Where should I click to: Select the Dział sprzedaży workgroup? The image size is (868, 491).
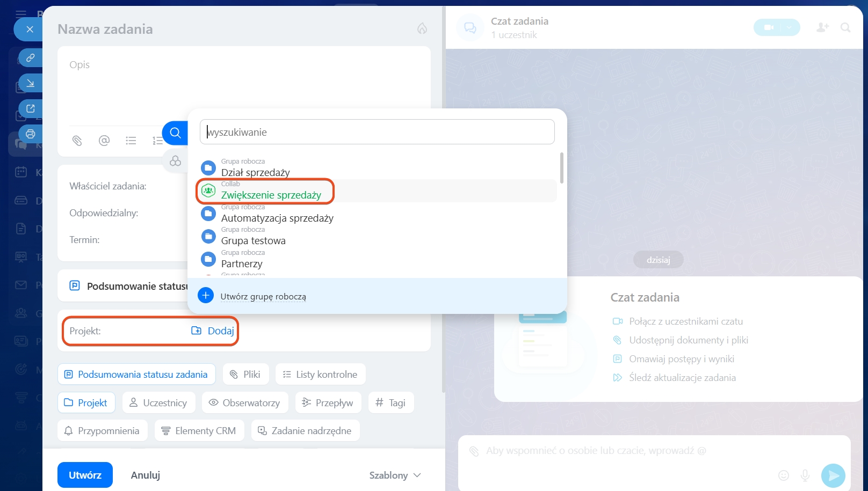pyautogui.click(x=378, y=168)
